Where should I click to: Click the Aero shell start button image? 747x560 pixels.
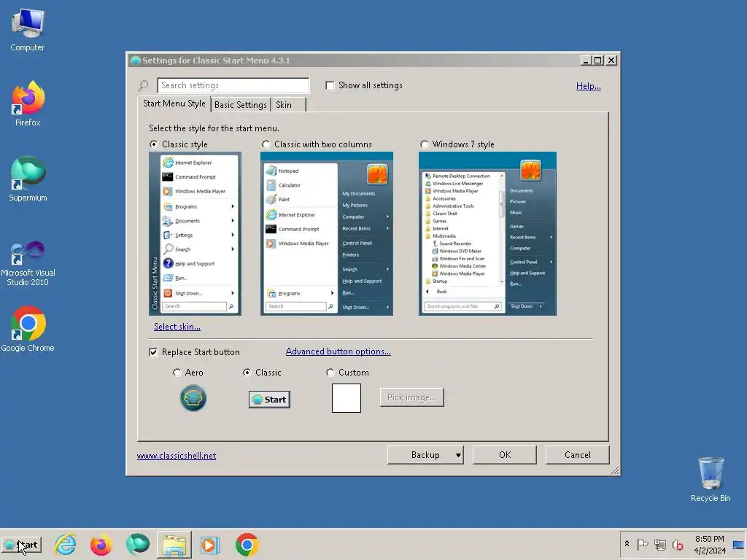(193, 398)
